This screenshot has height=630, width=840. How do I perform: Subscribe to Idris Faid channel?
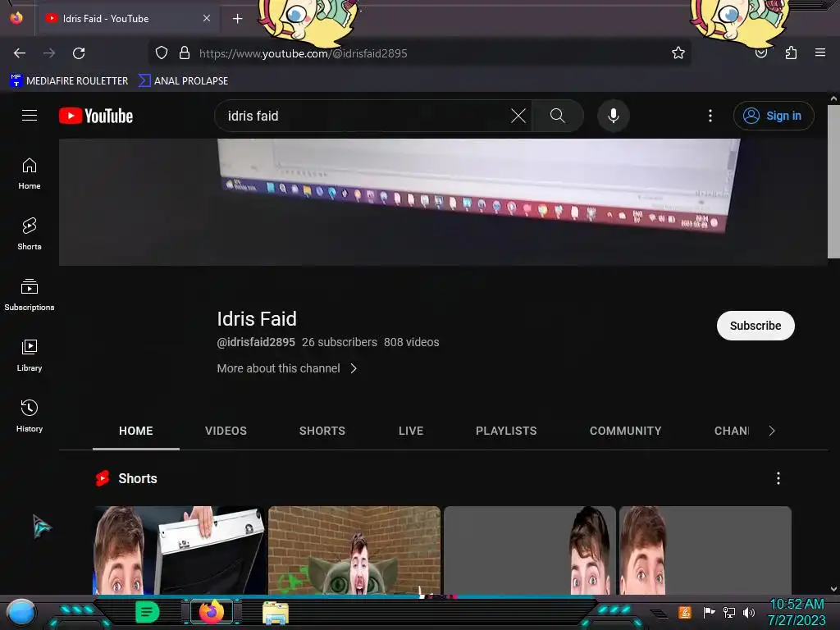tap(756, 326)
